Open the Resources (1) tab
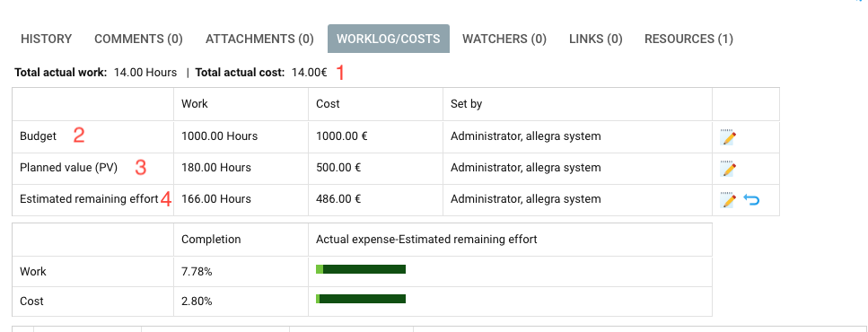Image resolution: width=868 pixels, height=332 pixels. tap(688, 39)
